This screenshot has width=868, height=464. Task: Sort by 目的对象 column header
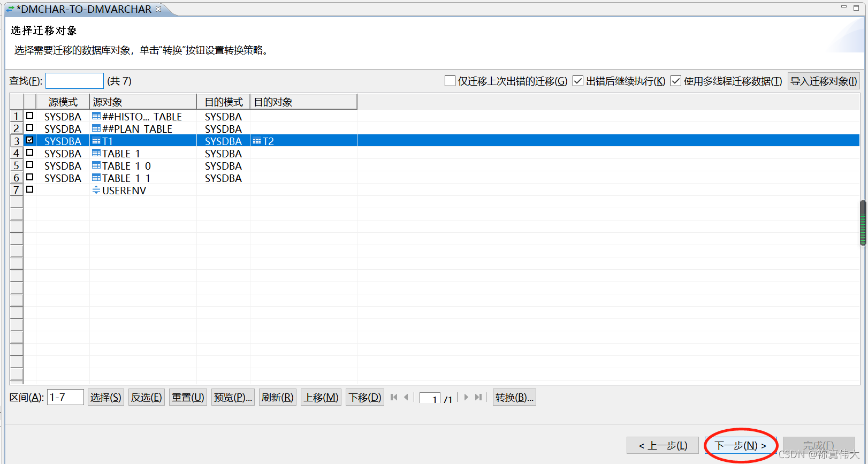point(303,102)
